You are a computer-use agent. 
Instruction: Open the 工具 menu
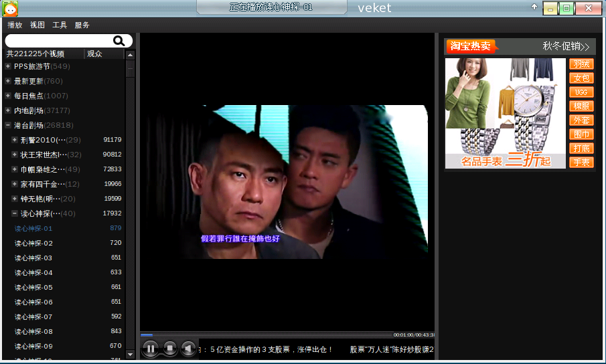(x=60, y=25)
